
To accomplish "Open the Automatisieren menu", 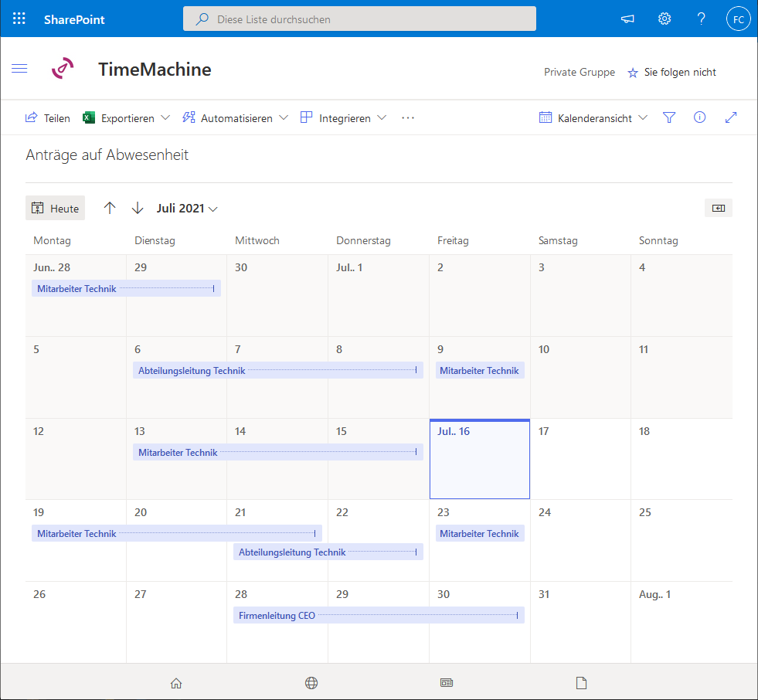I will pos(235,118).
